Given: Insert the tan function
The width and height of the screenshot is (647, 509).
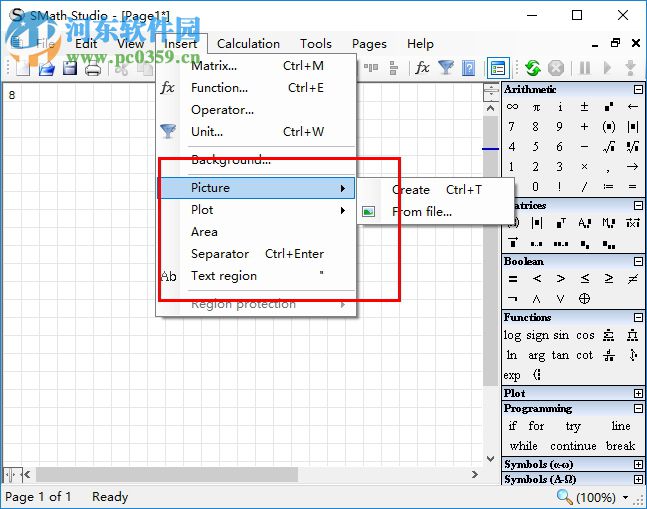Looking at the screenshot, I should click(x=560, y=355).
